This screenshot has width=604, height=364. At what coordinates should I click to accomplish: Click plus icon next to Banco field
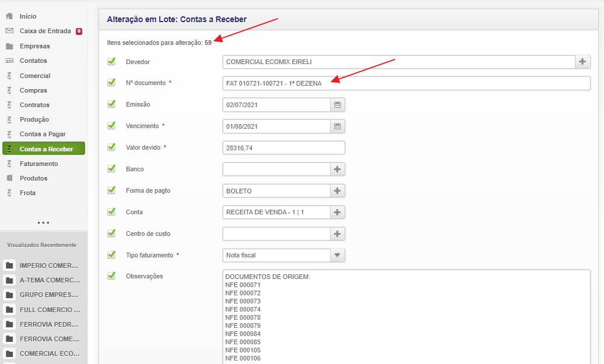tap(337, 169)
